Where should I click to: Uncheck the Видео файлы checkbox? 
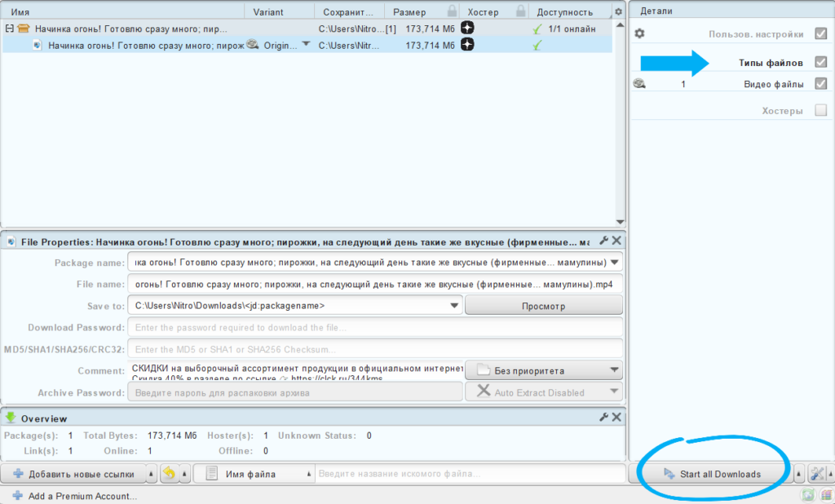pyautogui.click(x=820, y=84)
